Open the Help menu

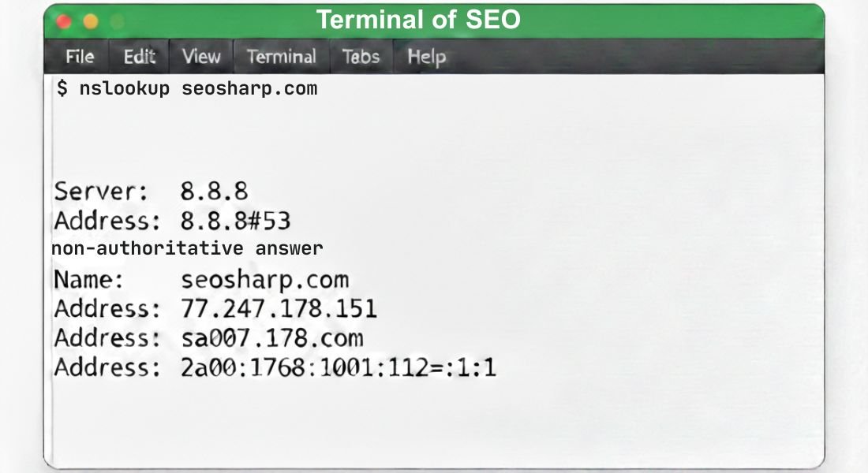pyautogui.click(x=425, y=57)
